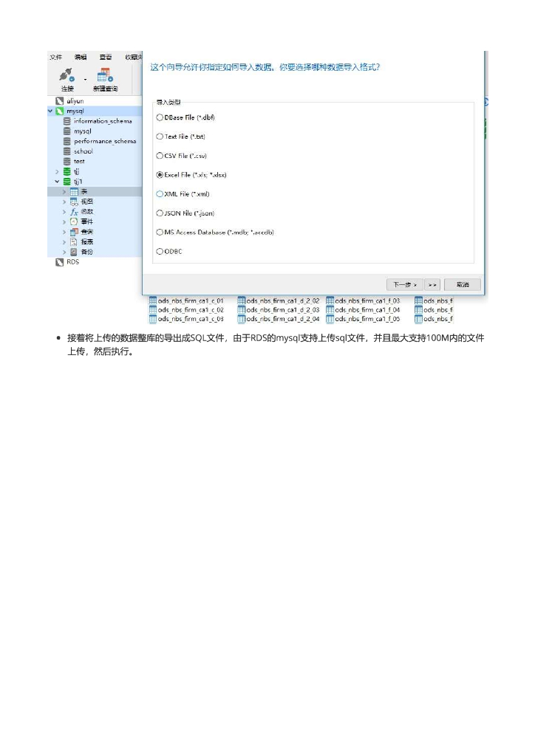Click the 连接 connection toolbar icon

67,75
